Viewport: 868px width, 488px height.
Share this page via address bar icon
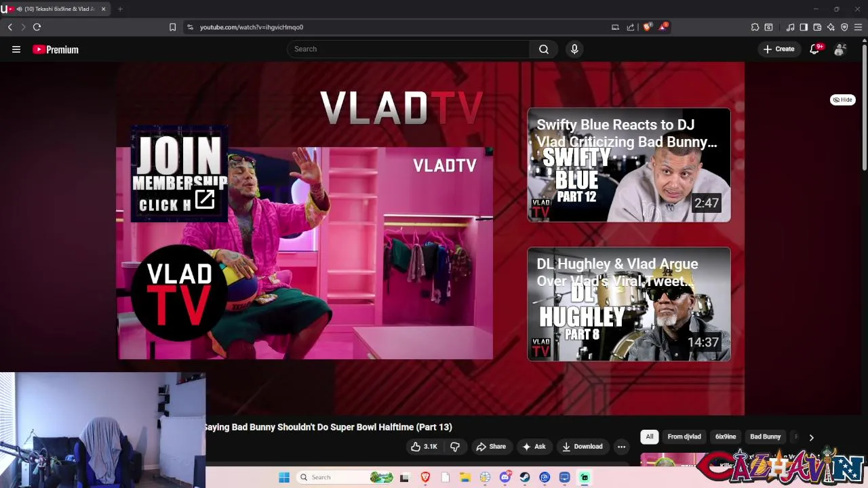pyautogui.click(x=631, y=27)
